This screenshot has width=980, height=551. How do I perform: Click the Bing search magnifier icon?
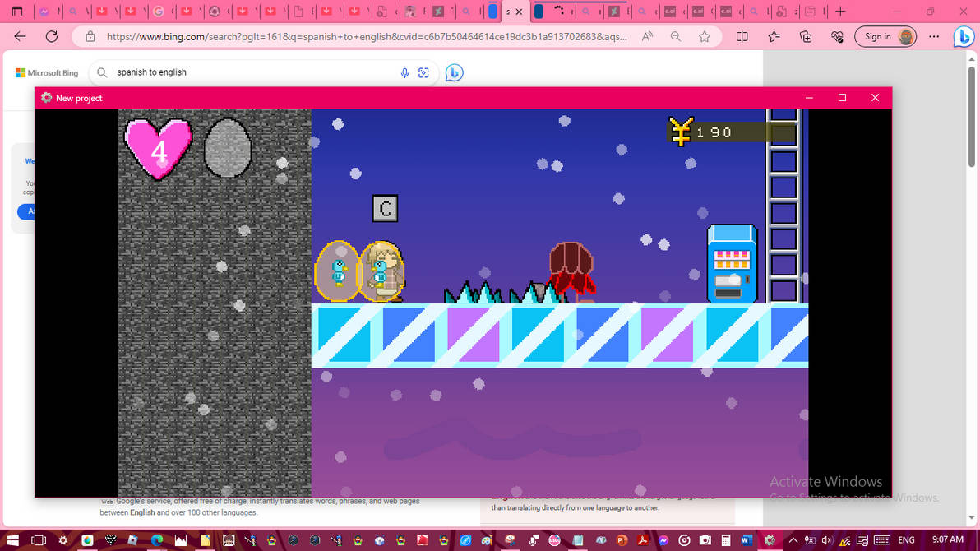tap(102, 72)
